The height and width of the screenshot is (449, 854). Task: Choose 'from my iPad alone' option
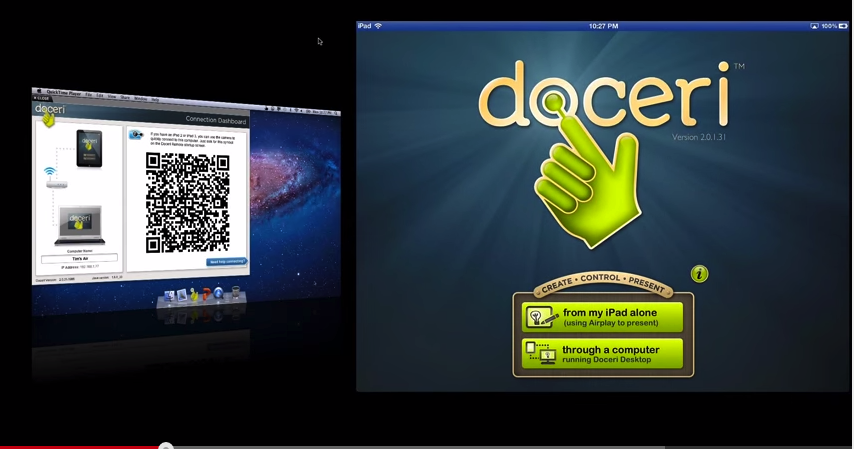click(x=602, y=317)
